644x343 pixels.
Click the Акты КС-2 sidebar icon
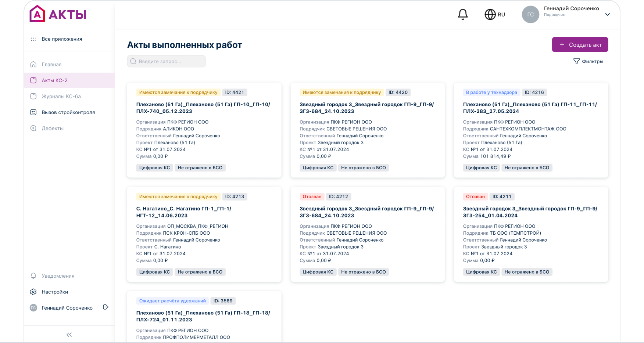click(x=33, y=80)
